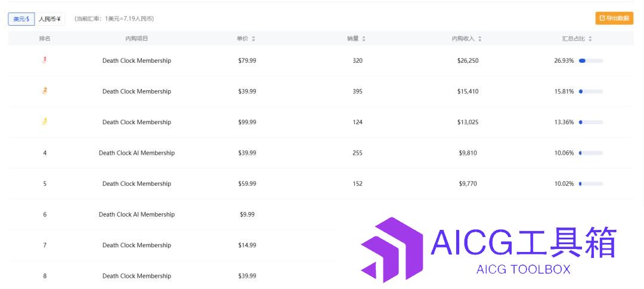Click the AICG Toolbox purple cube logo

point(392,249)
